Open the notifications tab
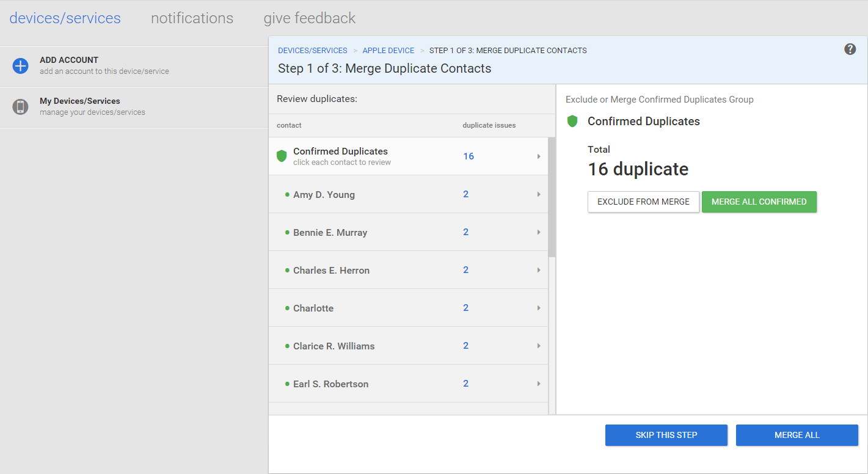This screenshot has height=474, width=868. point(192,18)
